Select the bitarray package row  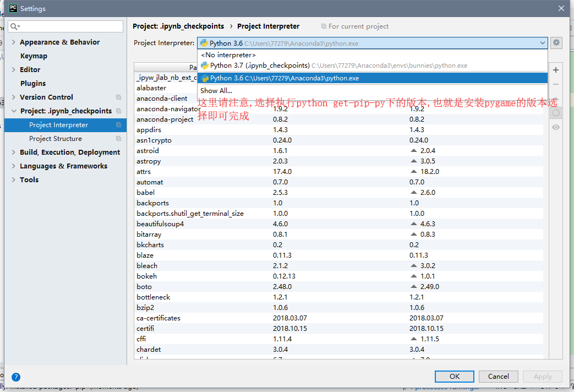click(338, 234)
